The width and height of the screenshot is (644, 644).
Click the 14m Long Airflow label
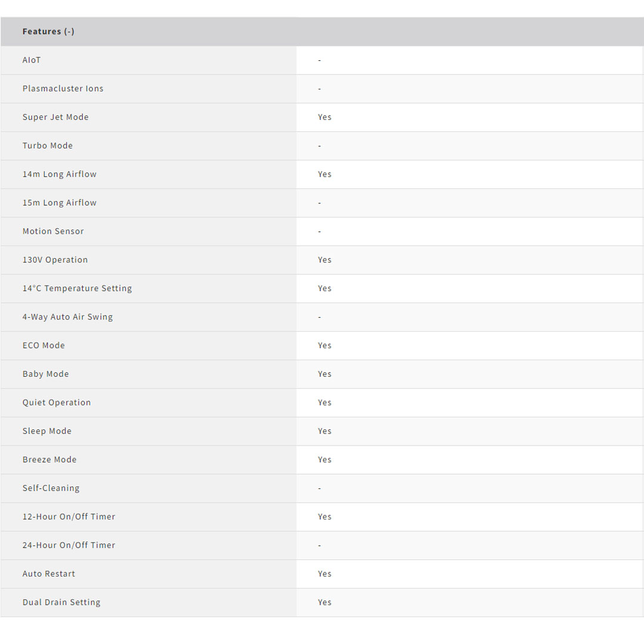59,175
